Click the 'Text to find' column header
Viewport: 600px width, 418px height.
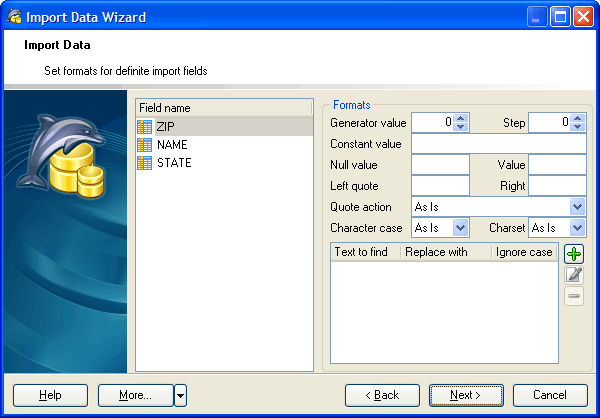[365, 252]
